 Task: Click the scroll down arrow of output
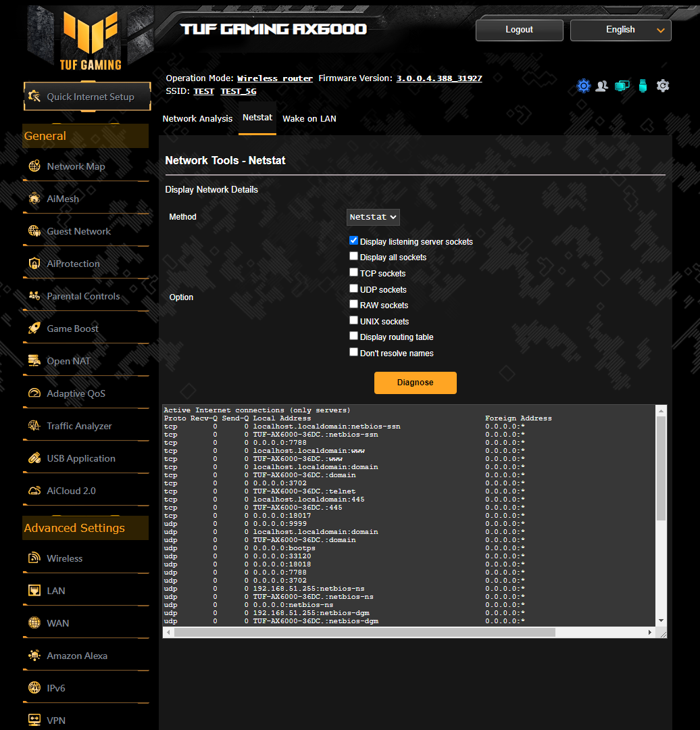tap(661, 620)
